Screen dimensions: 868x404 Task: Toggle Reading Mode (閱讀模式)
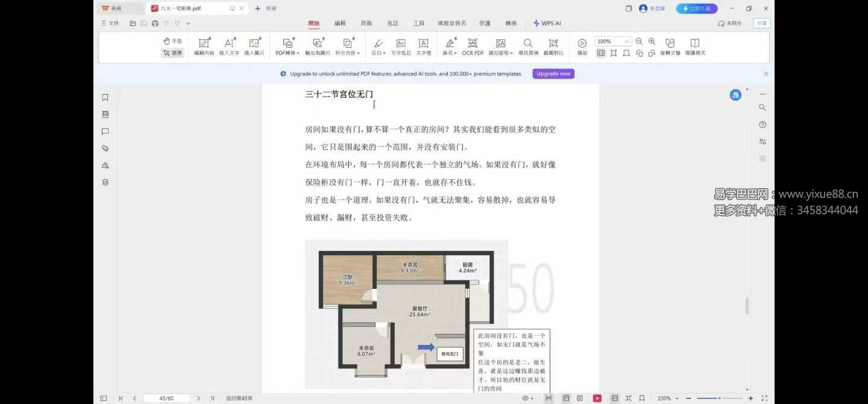point(694,46)
